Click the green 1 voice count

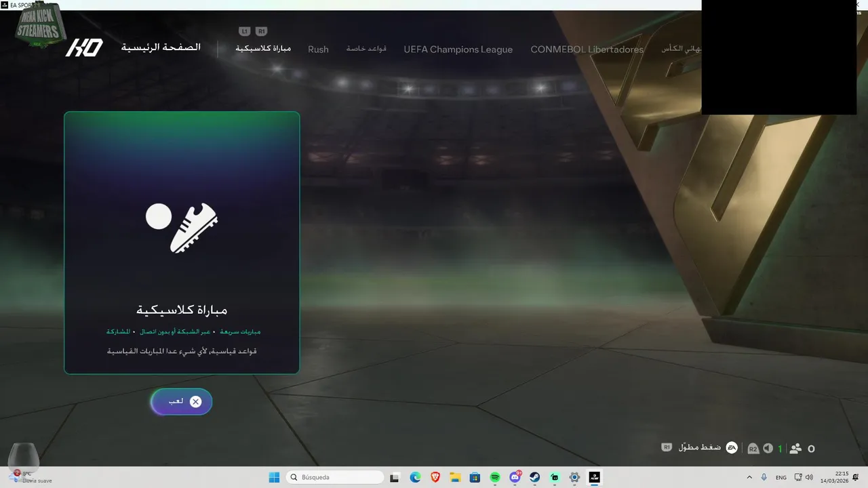(x=780, y=449)
